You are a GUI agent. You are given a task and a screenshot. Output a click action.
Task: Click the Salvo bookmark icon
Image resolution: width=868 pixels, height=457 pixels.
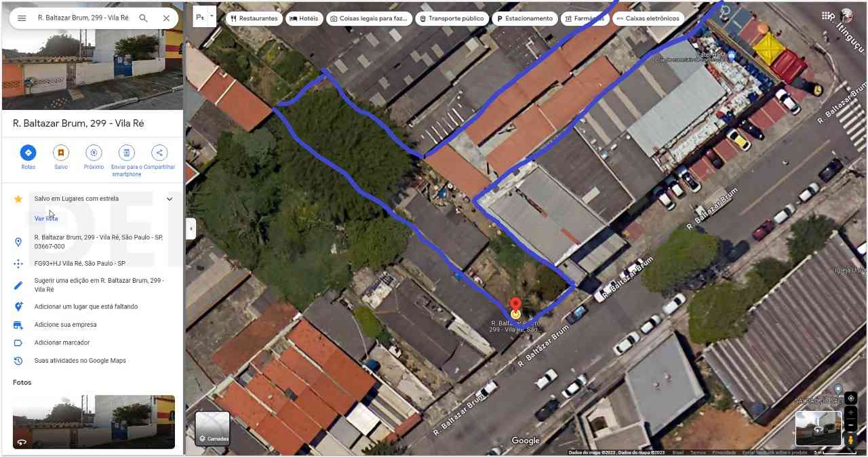[61, 153]
